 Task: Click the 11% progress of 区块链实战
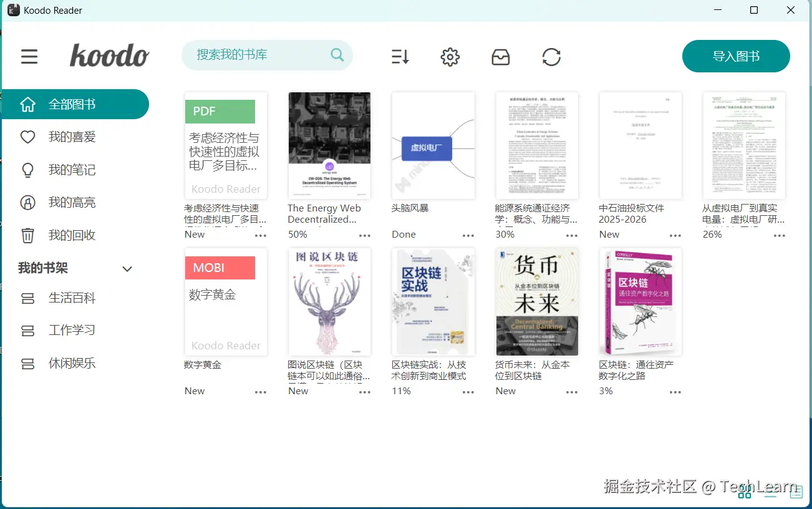[x=401, y=391]
